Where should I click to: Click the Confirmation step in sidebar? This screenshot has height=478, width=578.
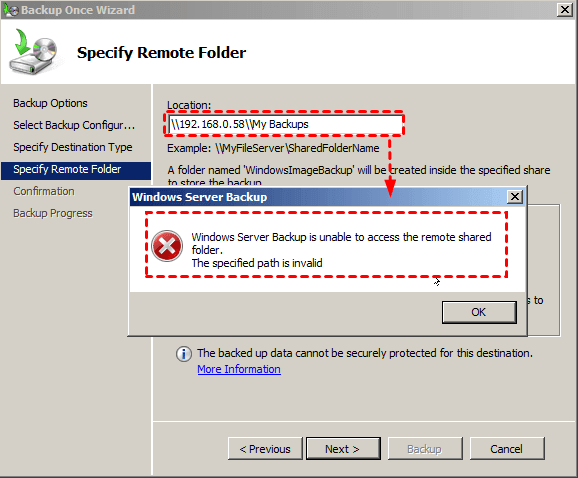44,191
